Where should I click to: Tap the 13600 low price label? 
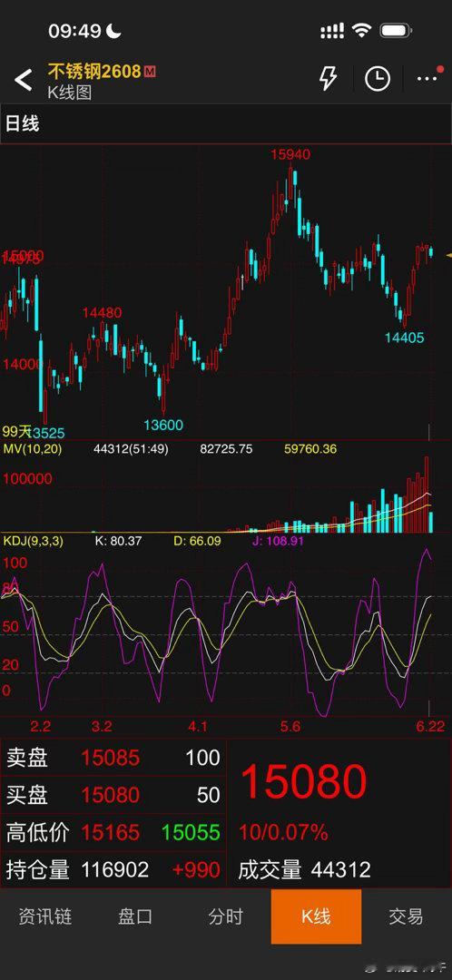[x=163, y=425]
